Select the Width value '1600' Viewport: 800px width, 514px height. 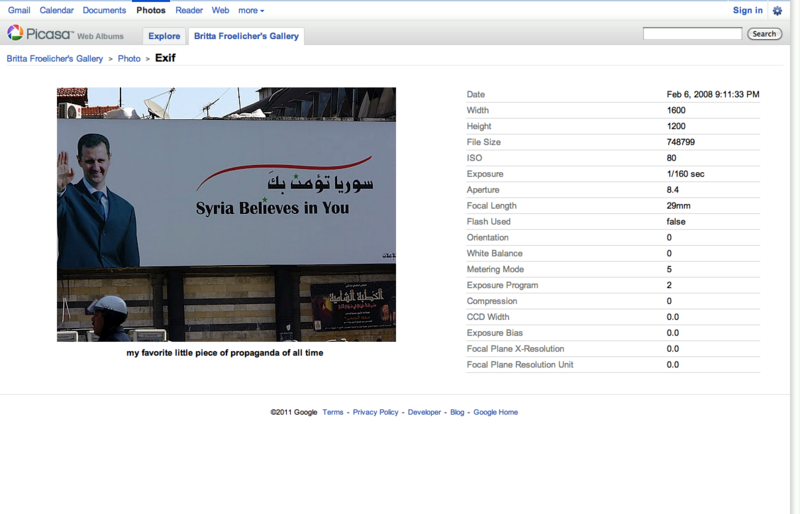[x=676, y=110]
